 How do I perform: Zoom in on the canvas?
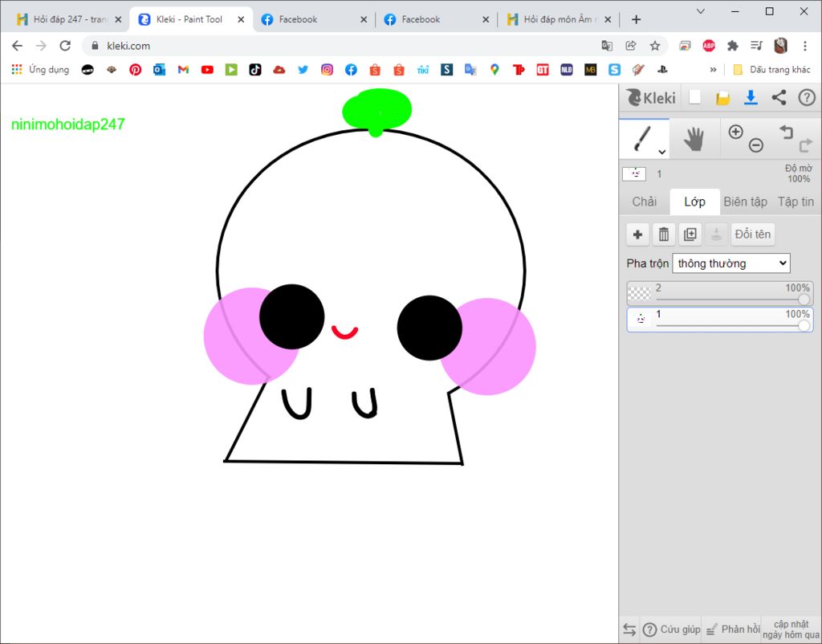click(x=735, y=132)
